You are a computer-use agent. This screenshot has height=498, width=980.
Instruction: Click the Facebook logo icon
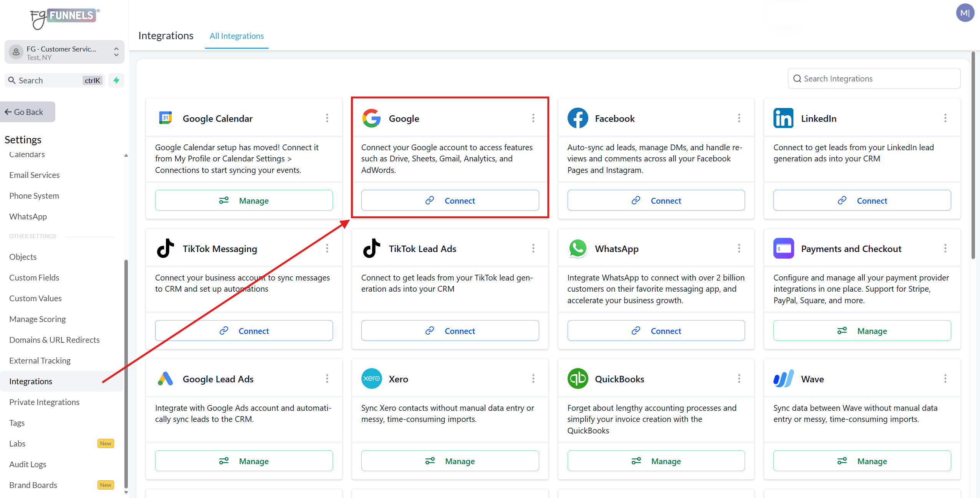click(x=578, y=118)
